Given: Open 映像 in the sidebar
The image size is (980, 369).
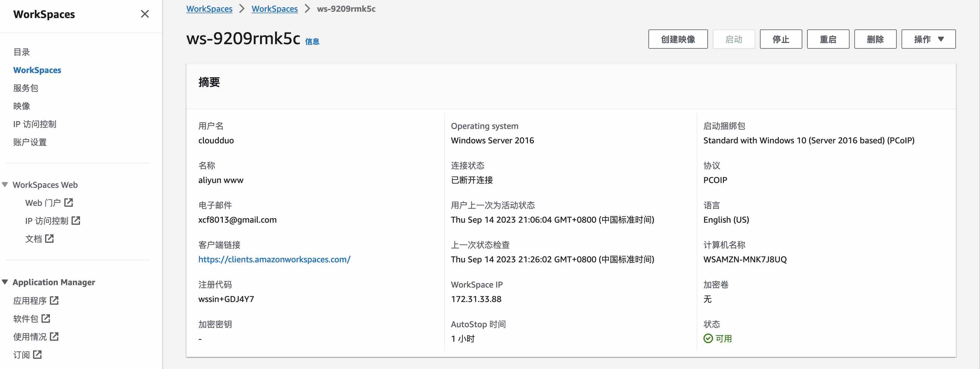Looking at the screenshot, I should coord(22,106).
